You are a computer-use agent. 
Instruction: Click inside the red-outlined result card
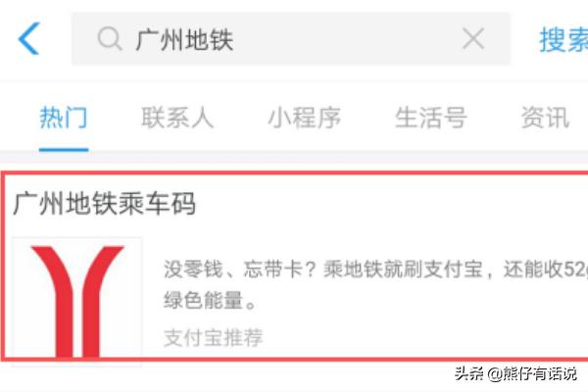point(296,266)
